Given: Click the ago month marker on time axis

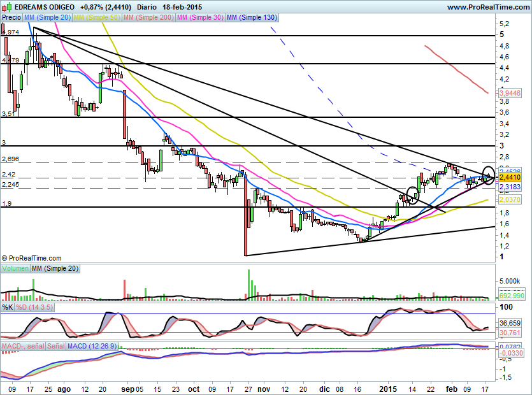Looking at the screenshot, I should [64, 389].
